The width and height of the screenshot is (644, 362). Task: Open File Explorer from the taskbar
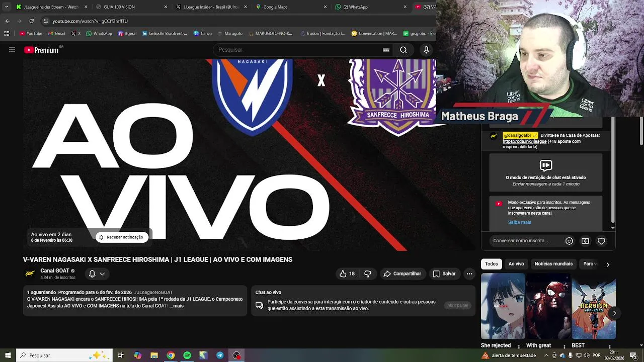[x=154, y=355]
